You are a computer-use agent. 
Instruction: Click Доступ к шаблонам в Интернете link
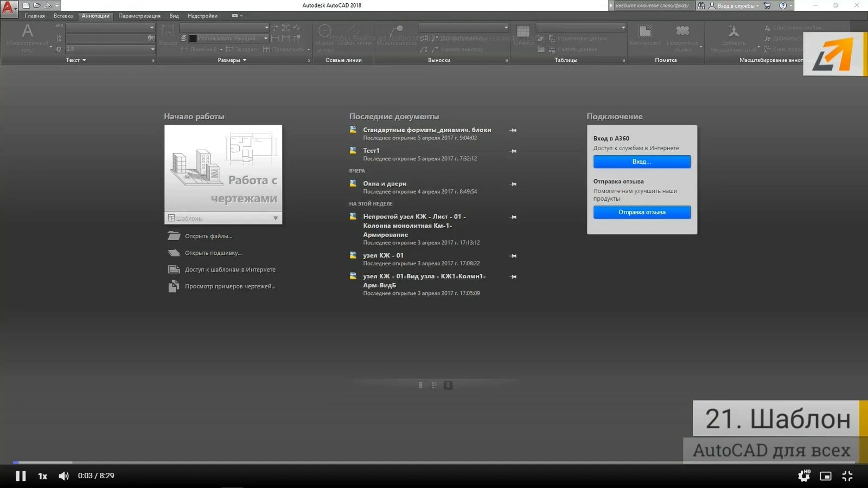pyautogui.click(x=230, y=270)
